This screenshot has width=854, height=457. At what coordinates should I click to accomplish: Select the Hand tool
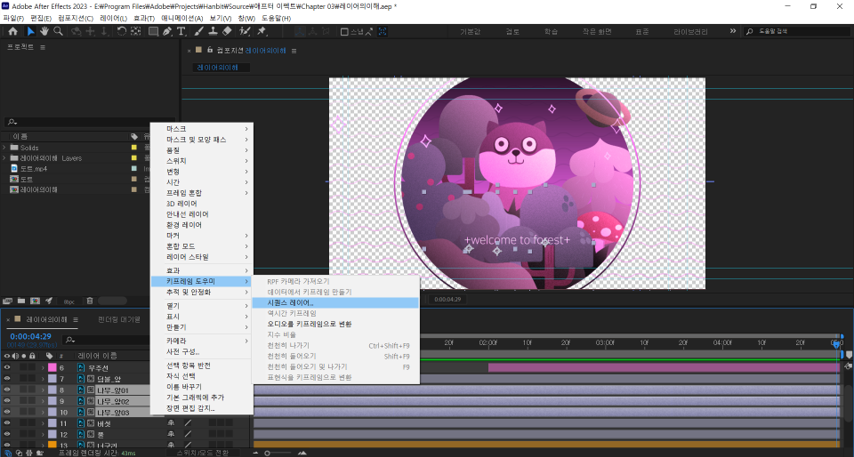point(44,32)
